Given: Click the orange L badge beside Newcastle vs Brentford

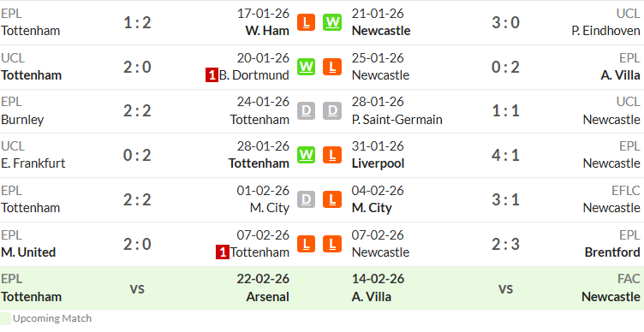Looking at the screenshot, I should click(x=332, y=244).
